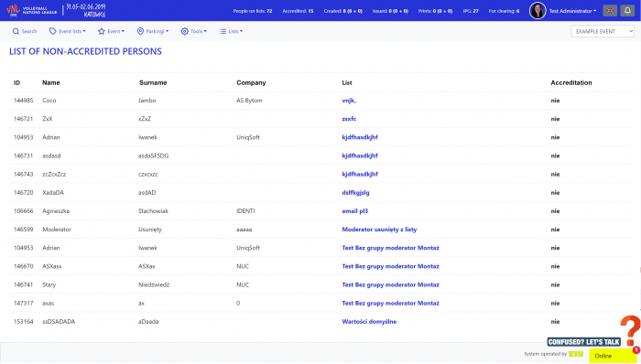Click the Company column header
The height and width of the screenshot is (364, 641).
pyautogui.click(x=251, y=83)
